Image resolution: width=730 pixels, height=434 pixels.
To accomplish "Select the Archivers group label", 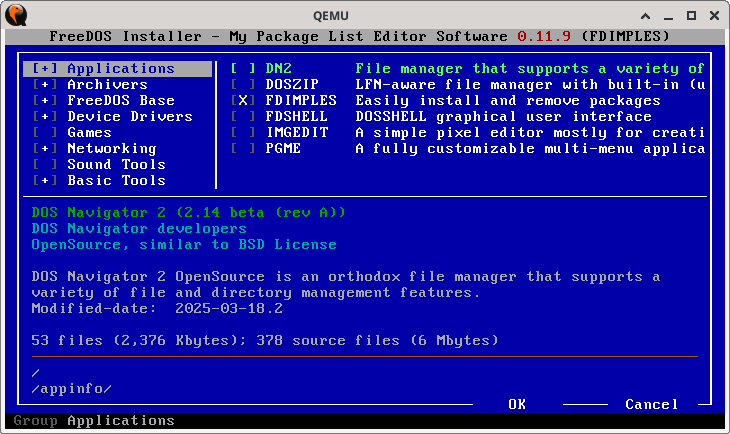I will point(108,84).
